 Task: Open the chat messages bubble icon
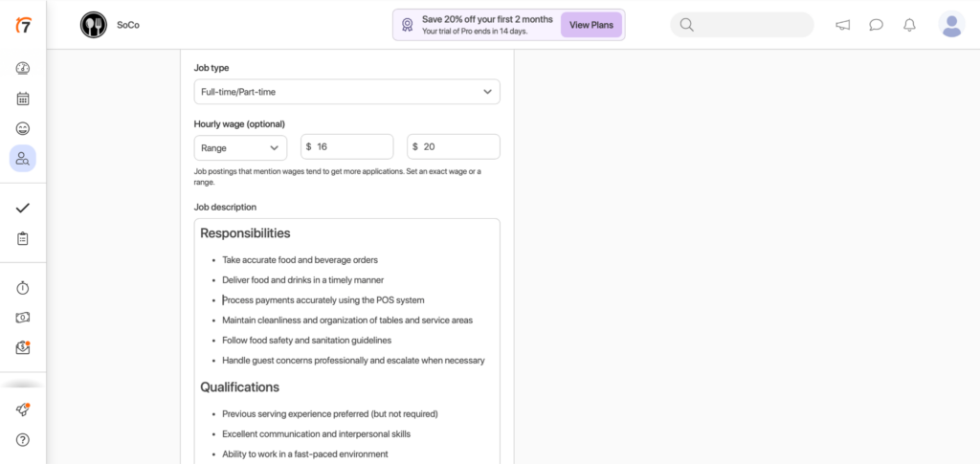[x=877, y=25]
